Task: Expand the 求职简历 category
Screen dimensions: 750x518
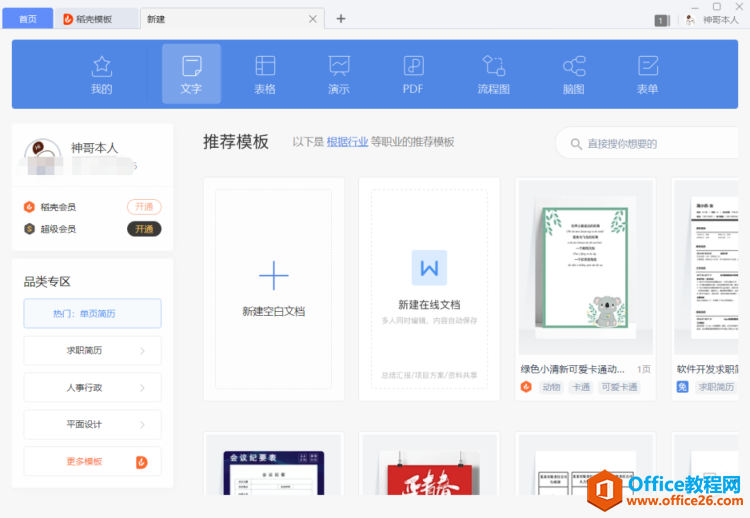Action: click(92, 351)
